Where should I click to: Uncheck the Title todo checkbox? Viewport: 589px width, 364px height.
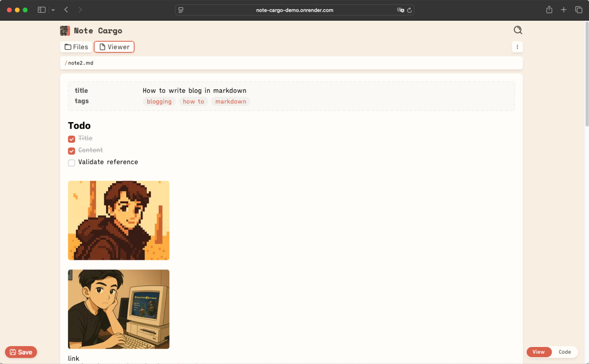(71, 139)
